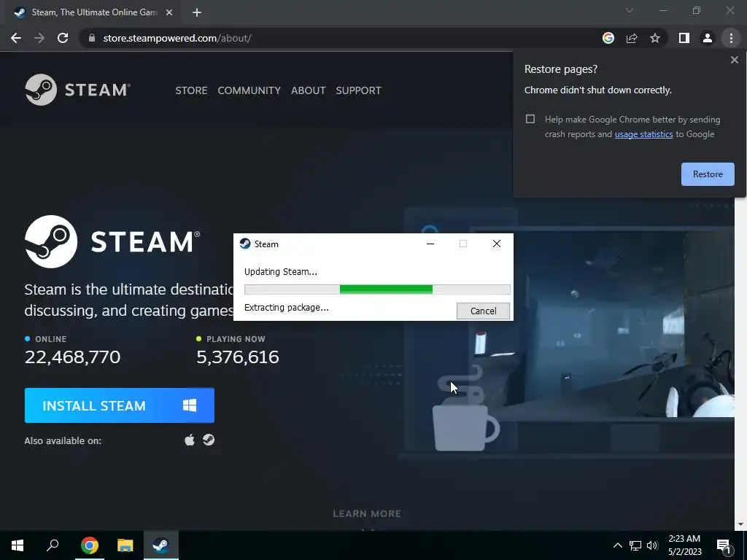Click the ONLINE count 22,468,770
The height and width of the screenshot is (560, 747).
(x=72, y=357)
